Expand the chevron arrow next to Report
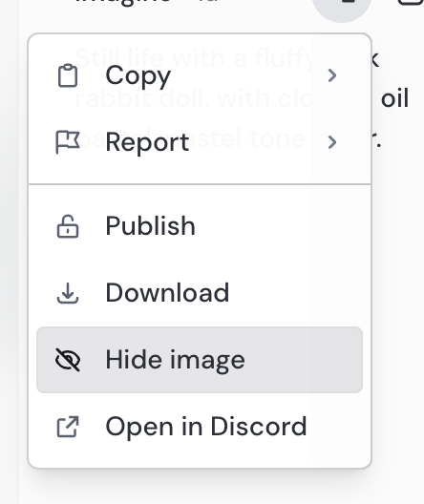Image resolution: width=424 pixels, height=504 pixels. coord(332,142)
